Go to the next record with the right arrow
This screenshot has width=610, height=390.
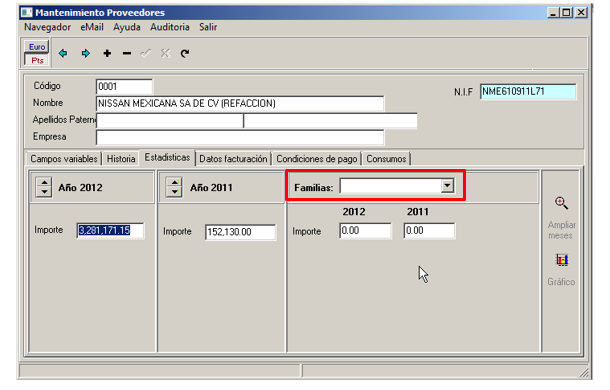pos(86,53)
